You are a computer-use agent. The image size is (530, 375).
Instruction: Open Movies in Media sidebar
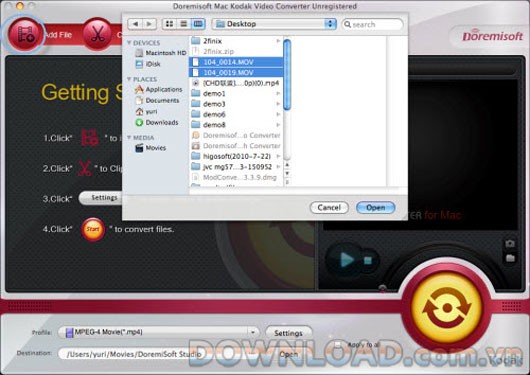pyautogui.click(x=151, y=148)
